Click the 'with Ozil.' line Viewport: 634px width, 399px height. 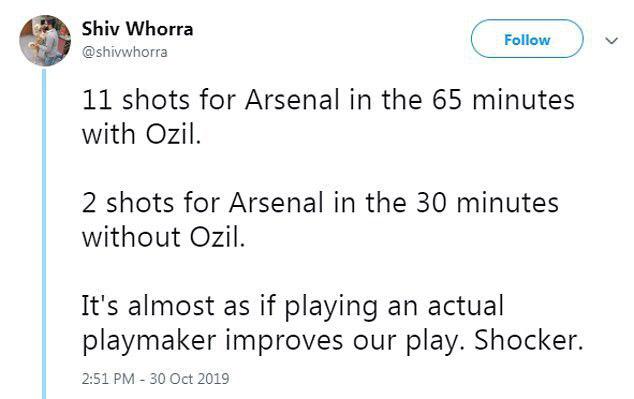(x=142, y=134)
